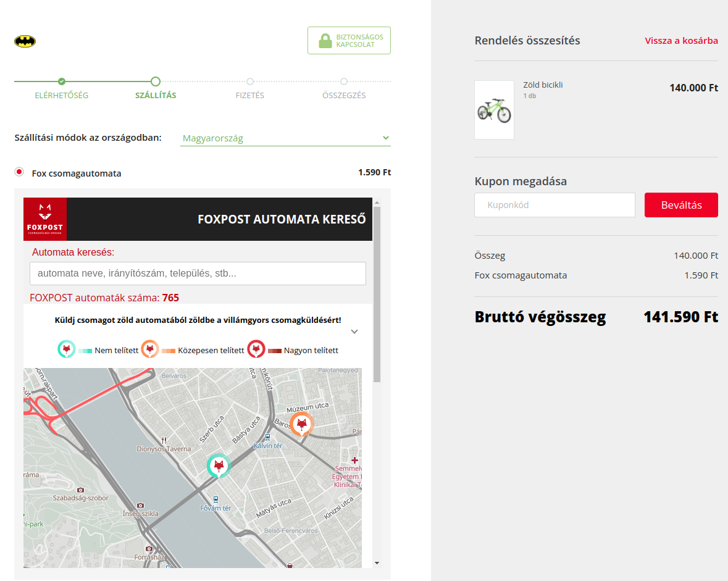
Task: Click the scrollbar down arrow in Foxpost widget
Action: (377, 563)
